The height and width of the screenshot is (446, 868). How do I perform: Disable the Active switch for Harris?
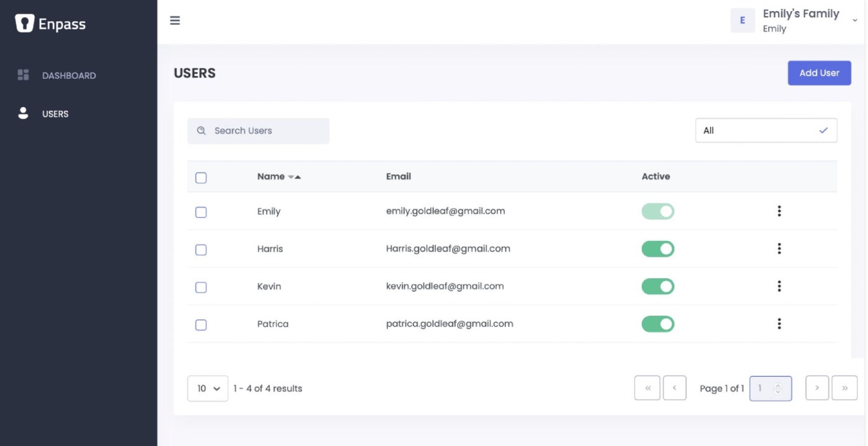658,249
